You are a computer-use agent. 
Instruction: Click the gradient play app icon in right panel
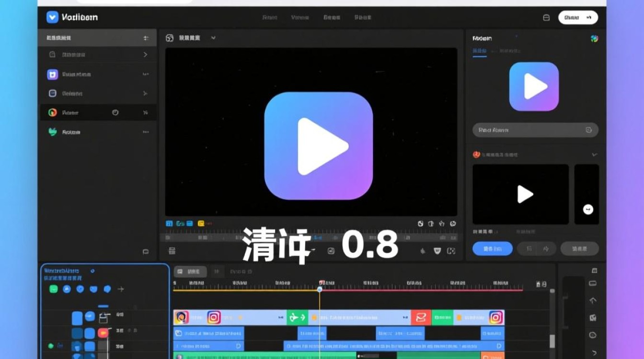click(x=534, y=87)
